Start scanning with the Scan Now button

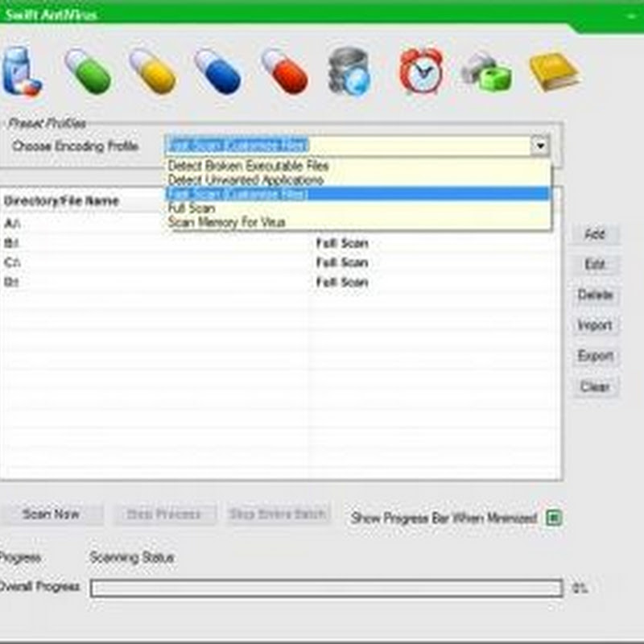click(51, 514)
